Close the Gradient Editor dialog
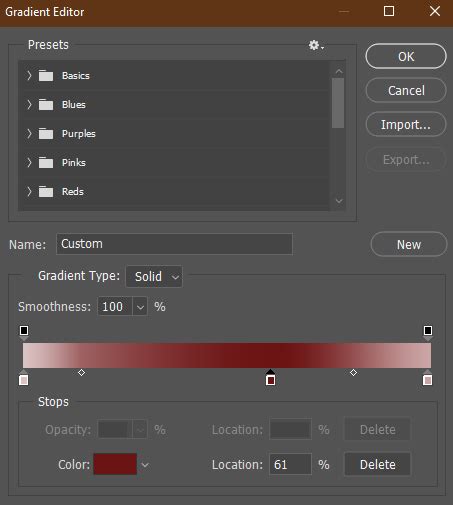Viewport: 453px width, 505px height. click(x=435, y=11)
